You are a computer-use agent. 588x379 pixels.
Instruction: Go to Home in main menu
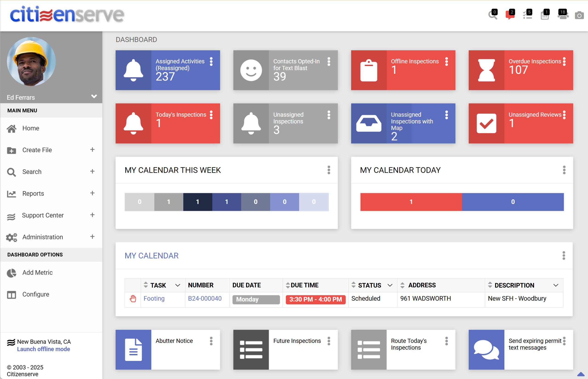click(31, 128)
